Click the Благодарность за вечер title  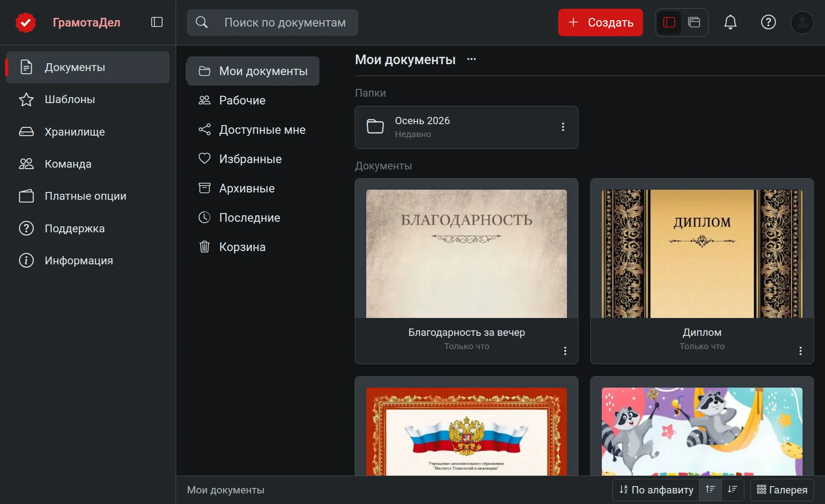click(x=467, y=332)
